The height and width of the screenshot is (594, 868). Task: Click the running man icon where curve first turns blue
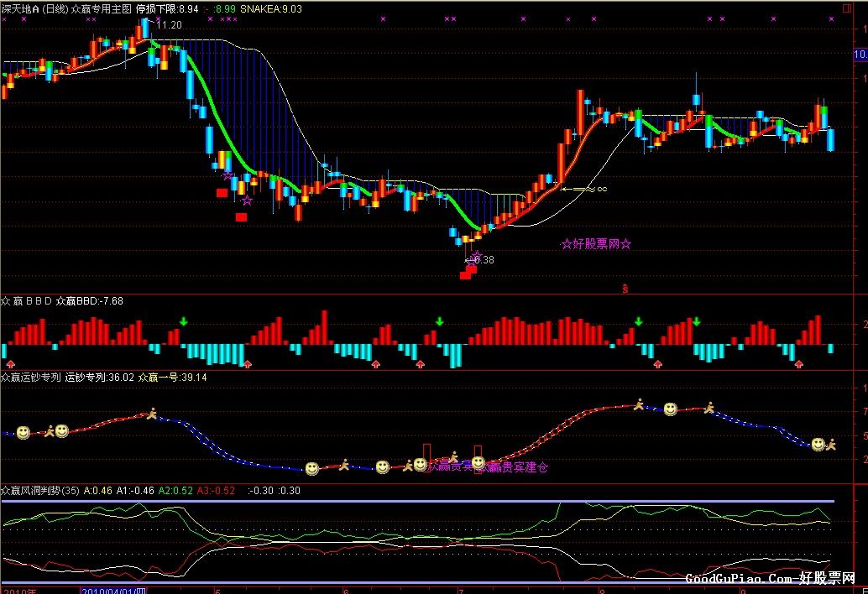tap(152, 413)
